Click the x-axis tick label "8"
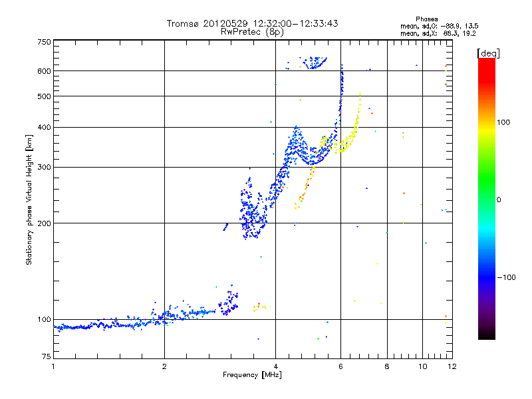This screenshot has height=399, width=532. pos(387,366)
